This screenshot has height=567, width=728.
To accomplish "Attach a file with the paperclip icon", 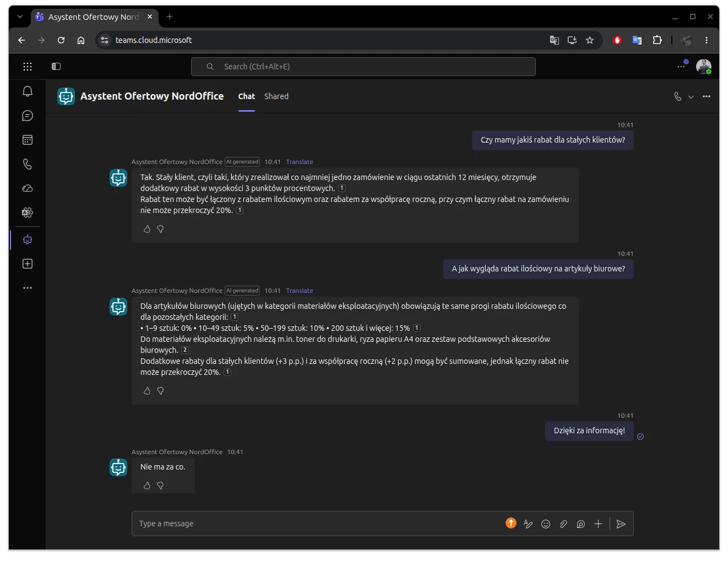I will pyautogui.click(x=563, y=524).
